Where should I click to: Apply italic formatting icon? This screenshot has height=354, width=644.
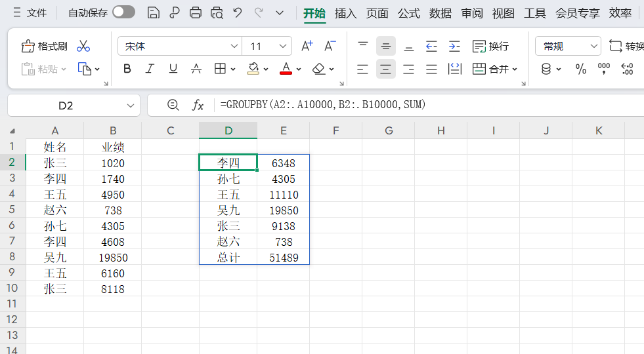click(x=150, y=69)
